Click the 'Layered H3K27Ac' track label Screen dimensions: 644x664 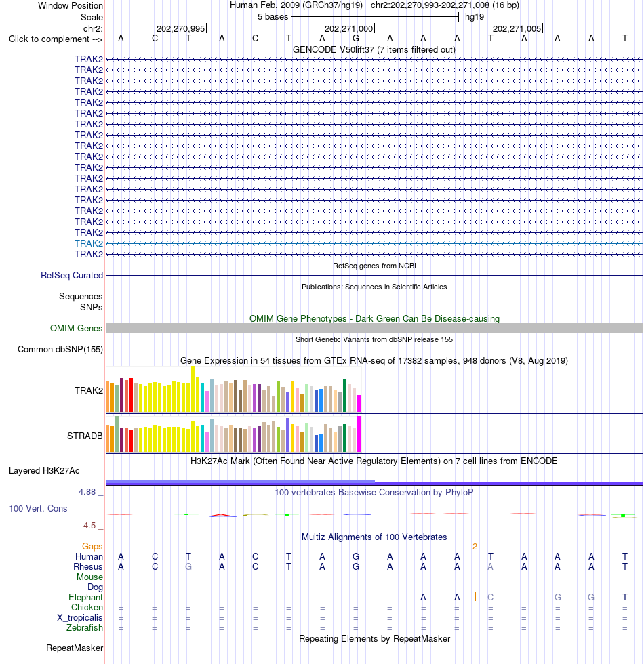pos(44,471)
